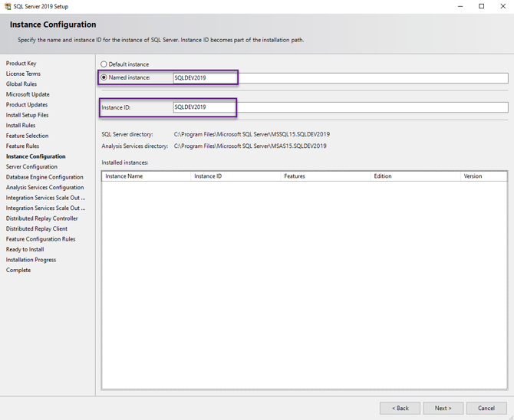Open the Product Key step
The width and height of the screenshot is (514, 420).
click(x=21, y=64)
